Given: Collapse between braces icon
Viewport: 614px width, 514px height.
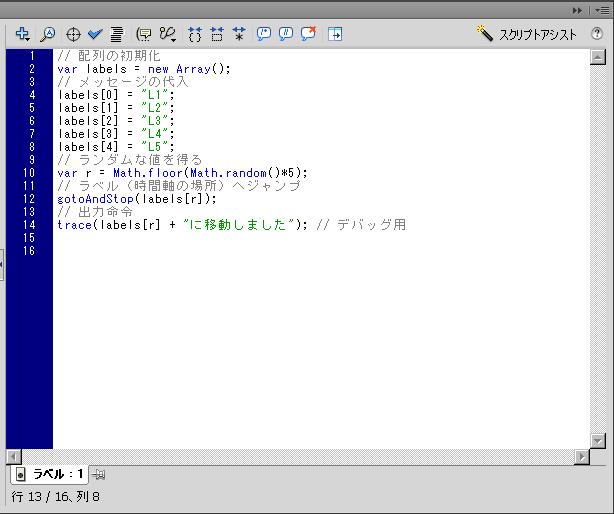Looking at the screenshot, I should point(195,34).
